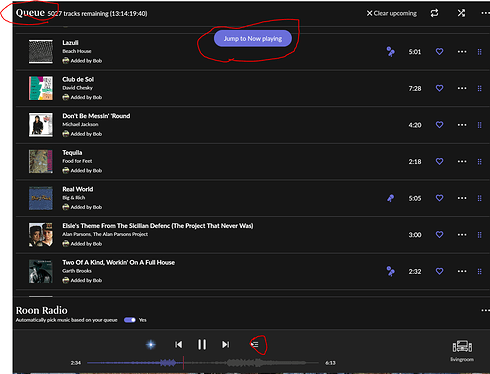Open more options for Tequila
This screenshot has width=490, height=374.
[x=462, y=162]
